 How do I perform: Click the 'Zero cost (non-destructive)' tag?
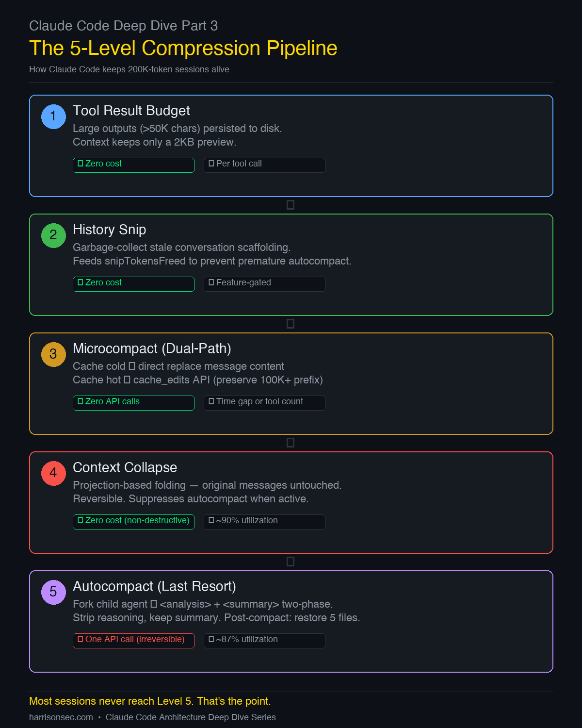(x=133, y=521)
